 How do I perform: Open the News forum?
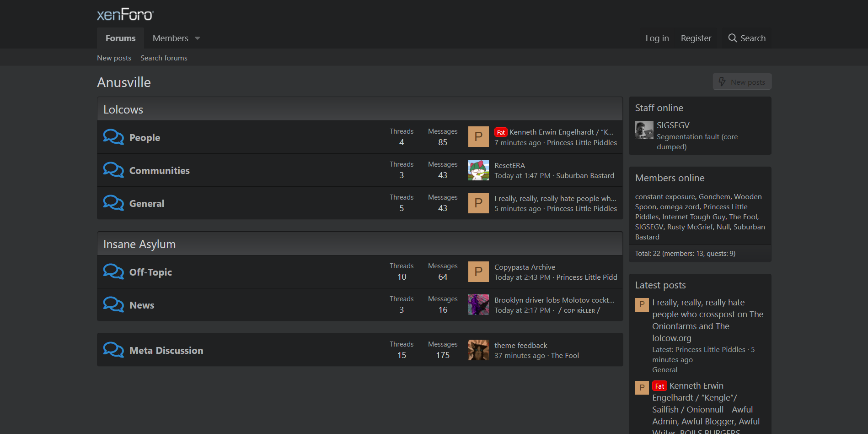pos(142,305)
